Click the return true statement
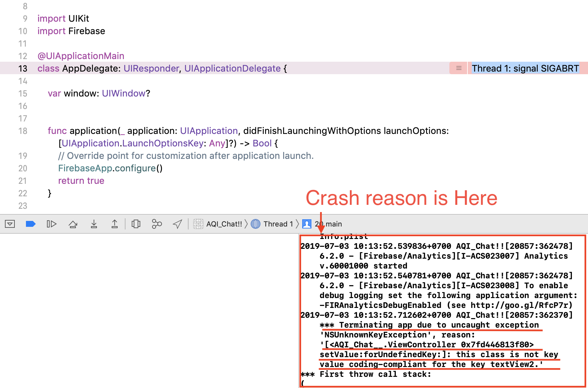Screen dimensions: 588x388 coord(81,181)
